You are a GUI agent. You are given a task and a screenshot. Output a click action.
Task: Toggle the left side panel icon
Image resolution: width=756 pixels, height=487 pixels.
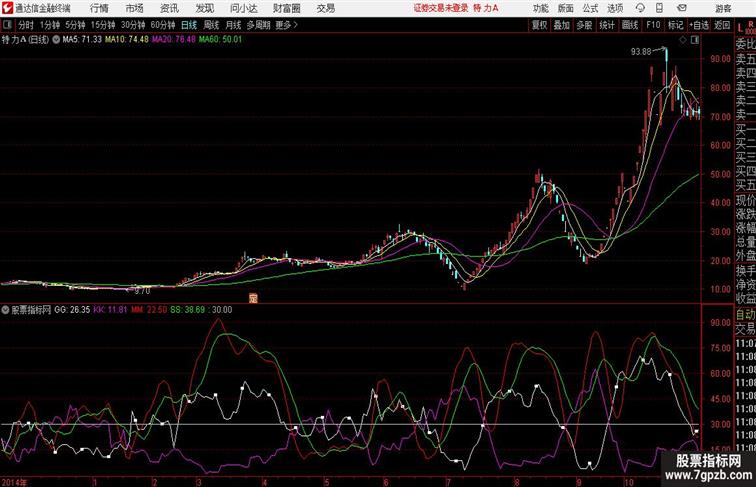tap(7, 25)
